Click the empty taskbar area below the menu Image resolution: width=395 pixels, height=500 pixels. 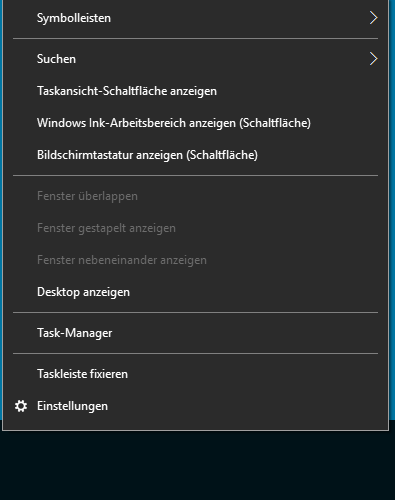click(197, 465)
